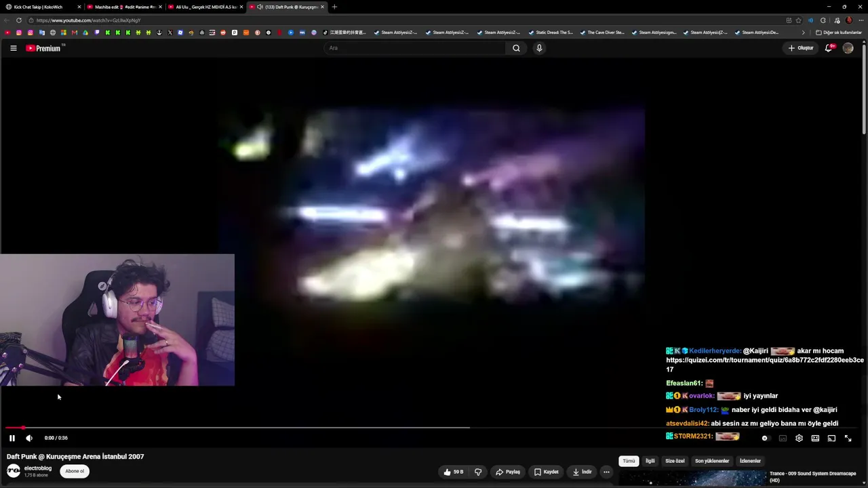The height and width of the screenshot is (488, 868).
Task: Reload the current page
Action: point(18,20)
